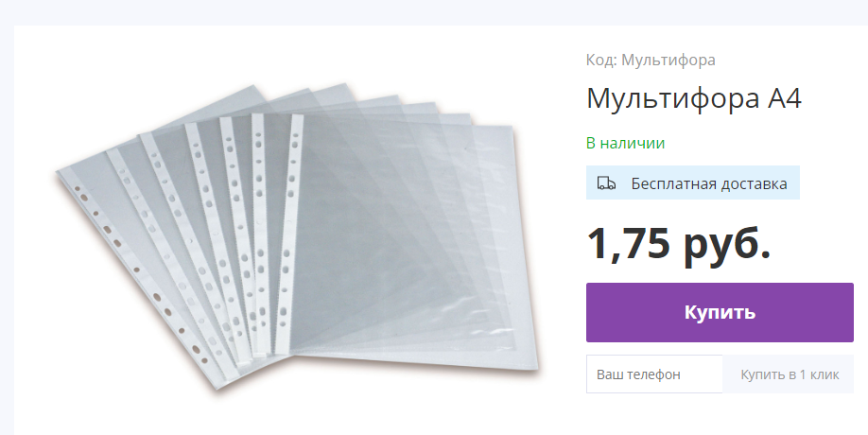Screen dimensions: 868x435
Task: Click the руб. currency label in price
Action: pos(727,245)
